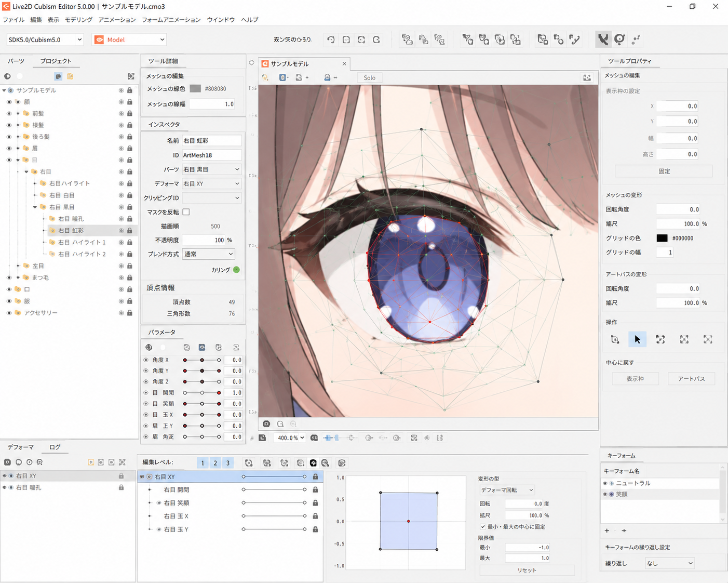Switch to the ログ tab
Screen dimensions: 728x583
(x=55, y=447)
